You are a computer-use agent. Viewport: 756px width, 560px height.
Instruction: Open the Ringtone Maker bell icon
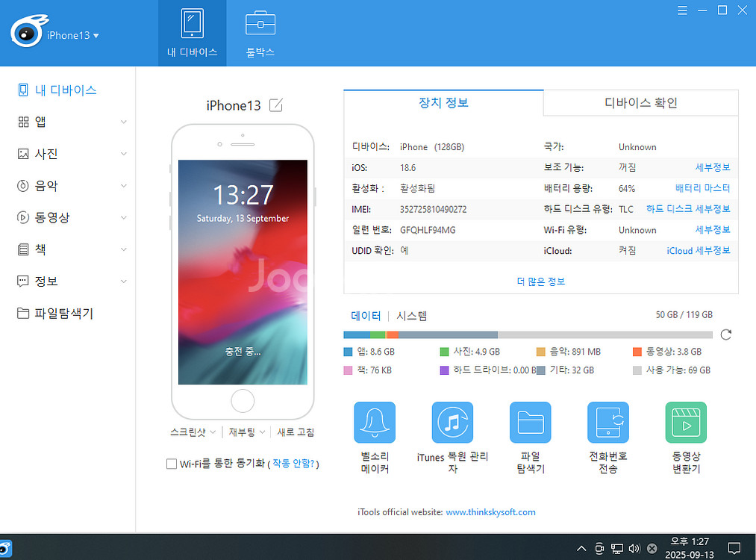(x=375, y=423)
